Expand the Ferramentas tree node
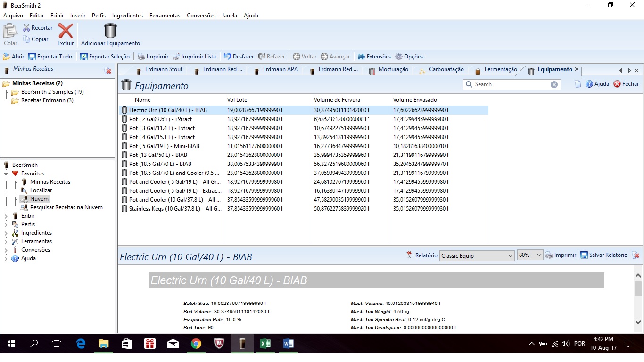The width and height of the screenshot is (644, 362). point(6,241)
